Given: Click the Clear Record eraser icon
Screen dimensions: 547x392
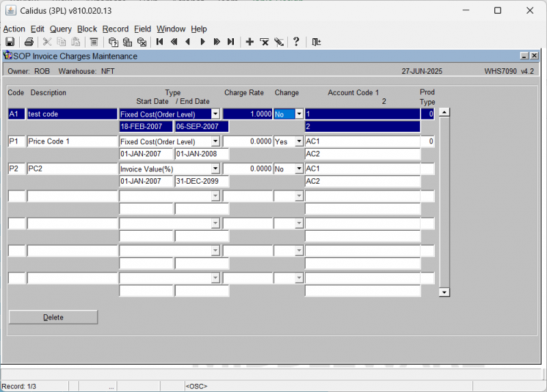Looking at the screenshot, I should (x=279, y=42).
